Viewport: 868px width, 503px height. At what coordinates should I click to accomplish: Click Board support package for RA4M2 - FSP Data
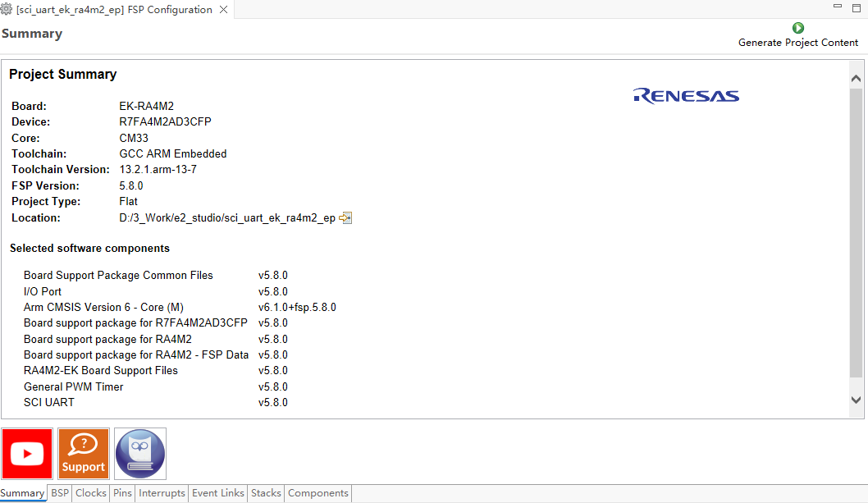click(136, 355)
